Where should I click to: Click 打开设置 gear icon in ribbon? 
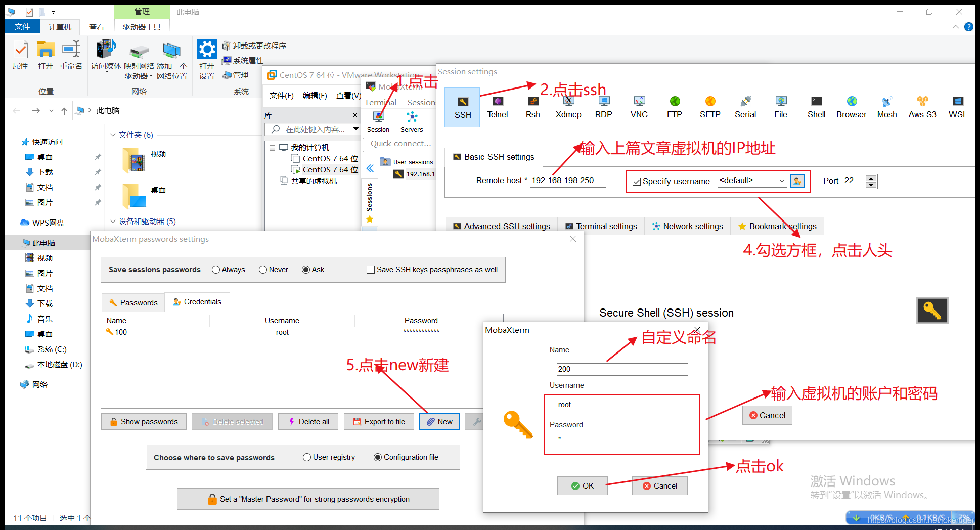(207, 60)
